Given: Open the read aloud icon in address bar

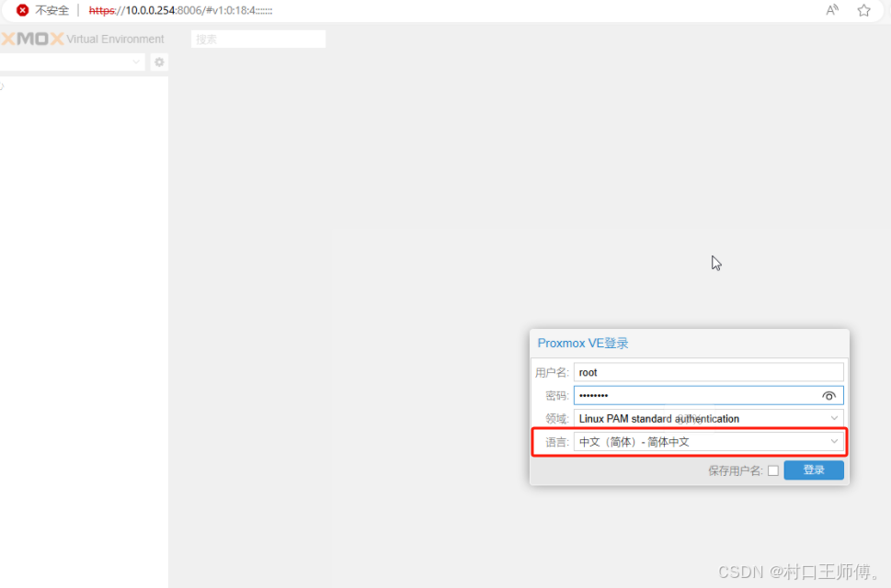Looking at the screenshot, I should (x=832, y=10).
